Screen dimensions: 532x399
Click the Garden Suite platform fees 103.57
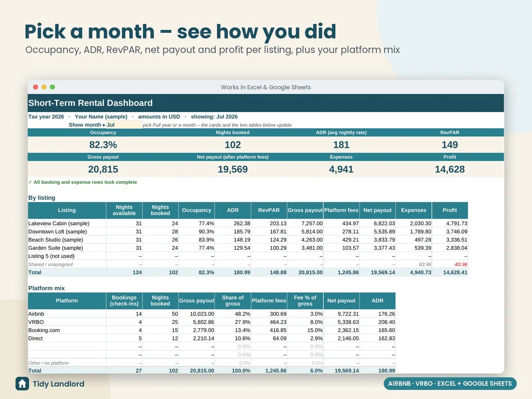click(350, 248)
